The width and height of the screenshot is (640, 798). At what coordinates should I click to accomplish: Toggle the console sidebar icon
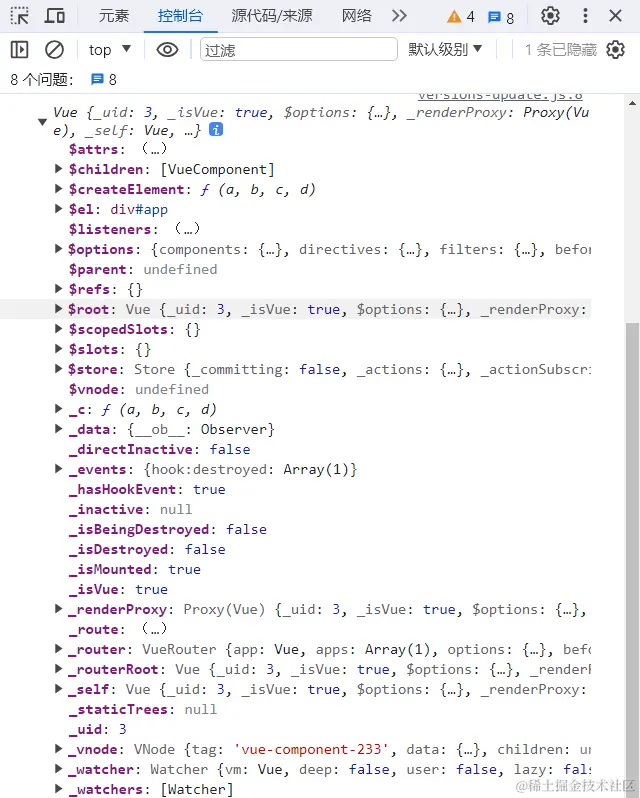point(19,50)
